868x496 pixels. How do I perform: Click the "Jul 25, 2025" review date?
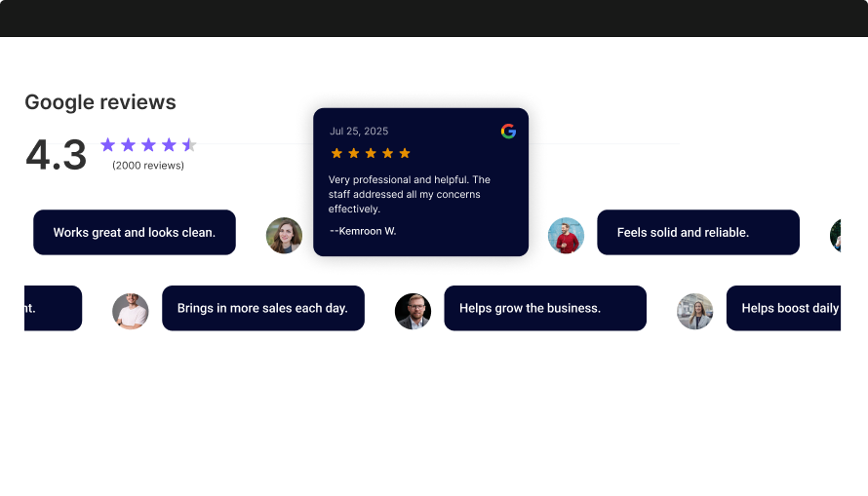pos(359,131)
